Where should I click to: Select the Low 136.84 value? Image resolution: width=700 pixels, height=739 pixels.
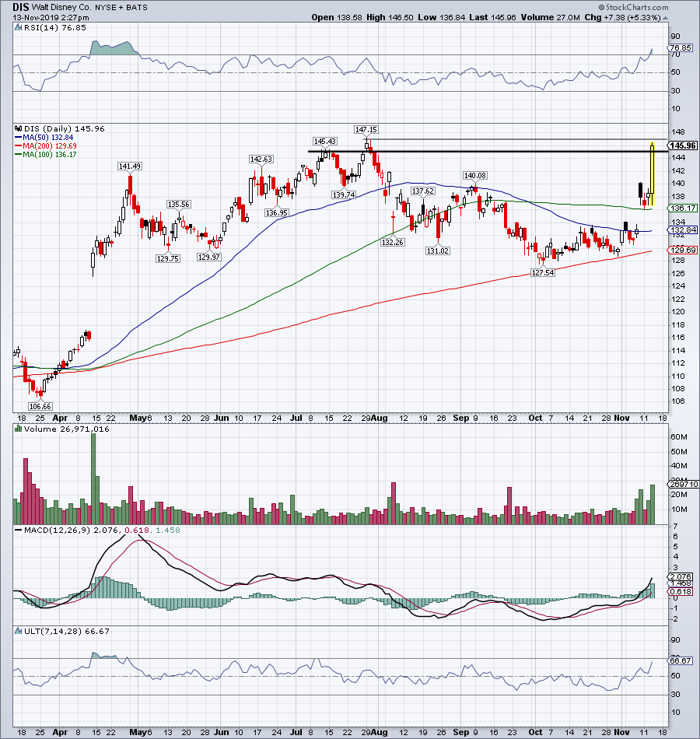click(441, 17)
